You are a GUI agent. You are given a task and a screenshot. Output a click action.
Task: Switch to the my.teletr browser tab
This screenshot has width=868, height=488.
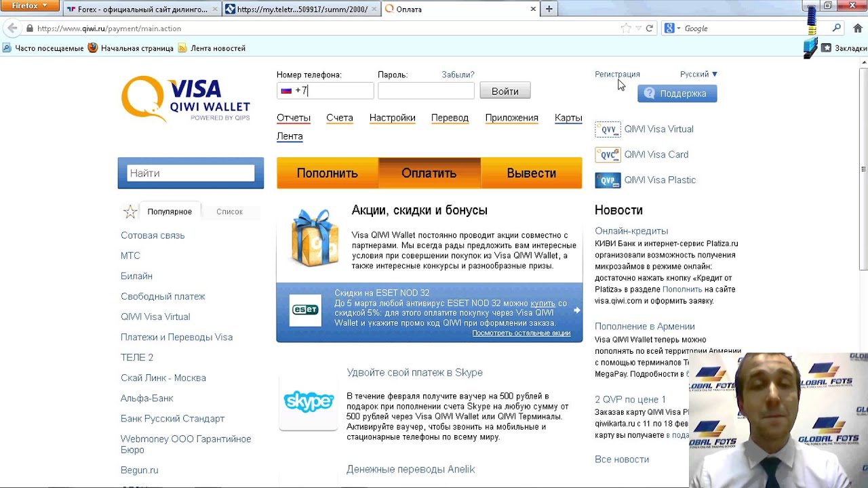pos(302,9)
